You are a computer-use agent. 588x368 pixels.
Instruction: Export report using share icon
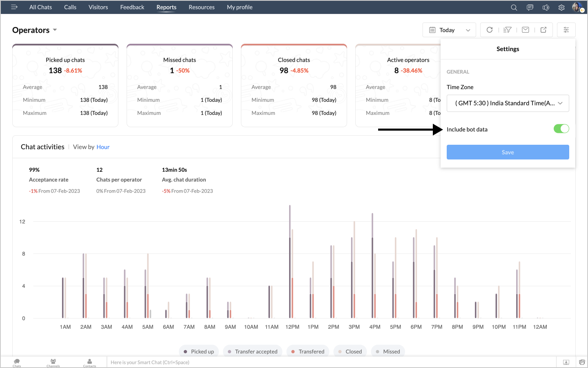(x=543, y=30)
